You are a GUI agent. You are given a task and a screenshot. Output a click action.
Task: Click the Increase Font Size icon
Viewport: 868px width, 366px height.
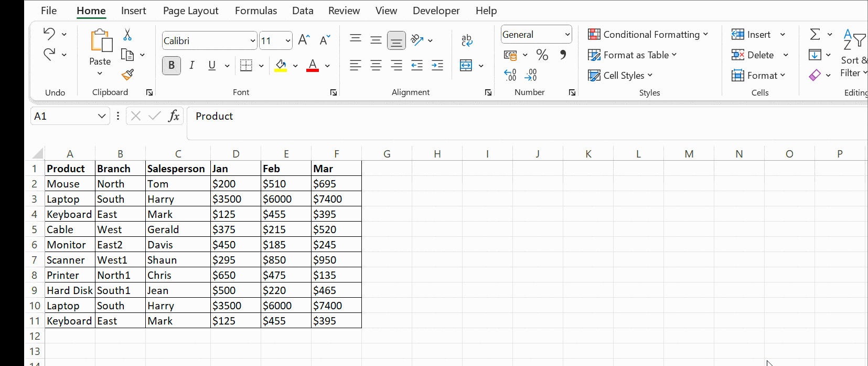(x=304, y=40)
